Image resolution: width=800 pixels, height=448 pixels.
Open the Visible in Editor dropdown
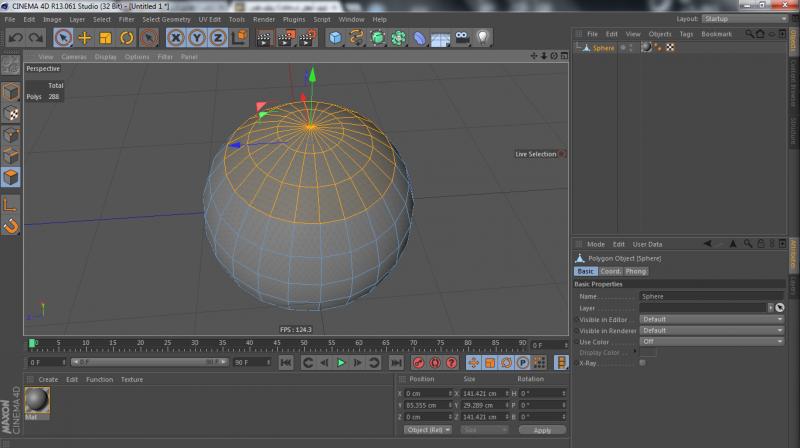711,319
